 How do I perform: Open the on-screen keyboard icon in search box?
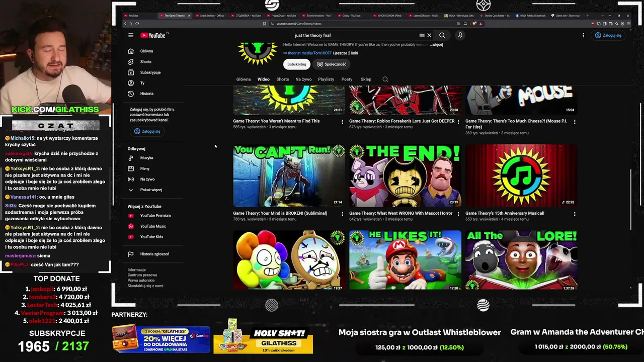(422, 35)
